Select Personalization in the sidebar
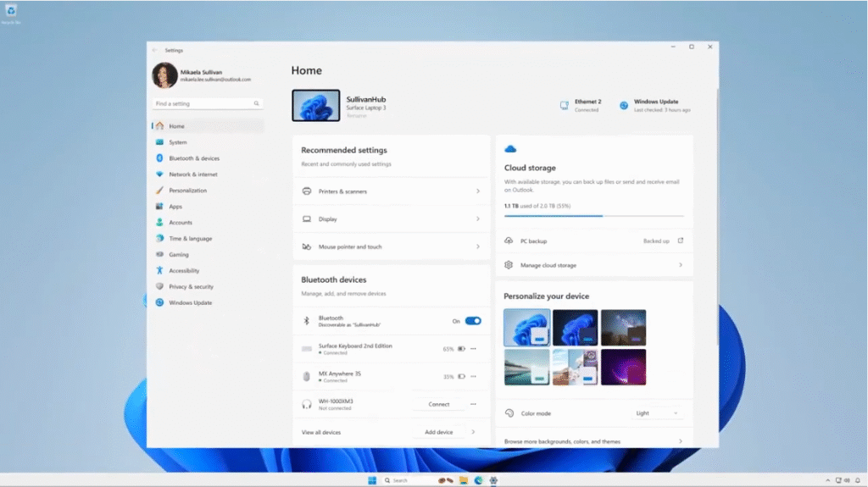The image size is (868, 487). [209, 191]
